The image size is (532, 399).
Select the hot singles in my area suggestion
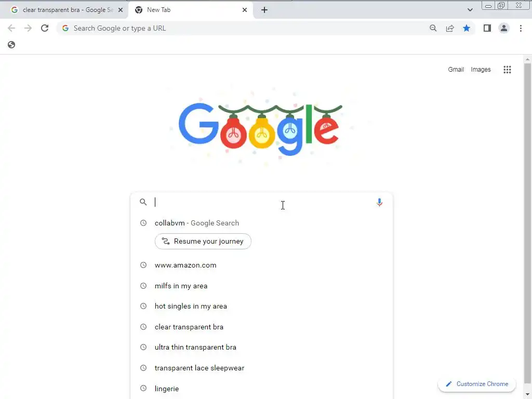[x=261, y=306]
